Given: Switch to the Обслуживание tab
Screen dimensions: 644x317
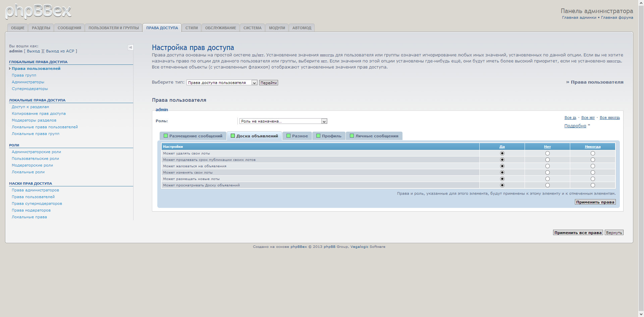Looking at the screenshot, I should coord(220,28).
